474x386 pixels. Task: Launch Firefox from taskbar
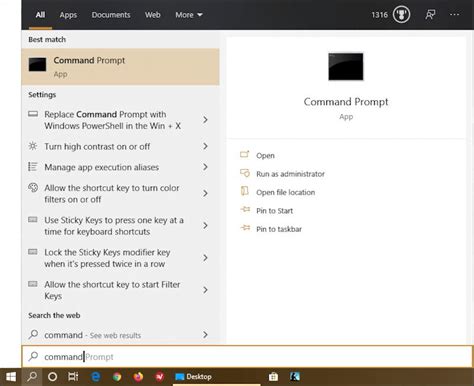138,377
